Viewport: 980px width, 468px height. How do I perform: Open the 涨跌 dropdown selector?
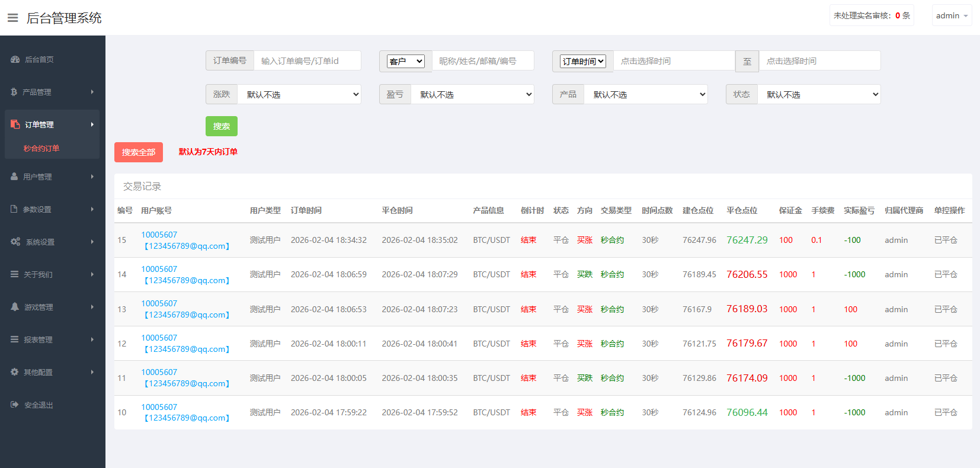299,95
